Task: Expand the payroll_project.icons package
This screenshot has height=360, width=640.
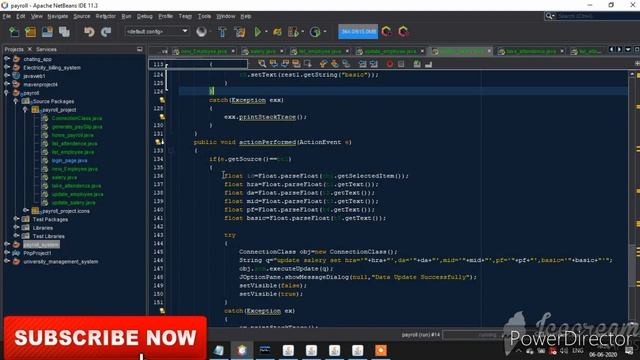Action: pos(25,211)
